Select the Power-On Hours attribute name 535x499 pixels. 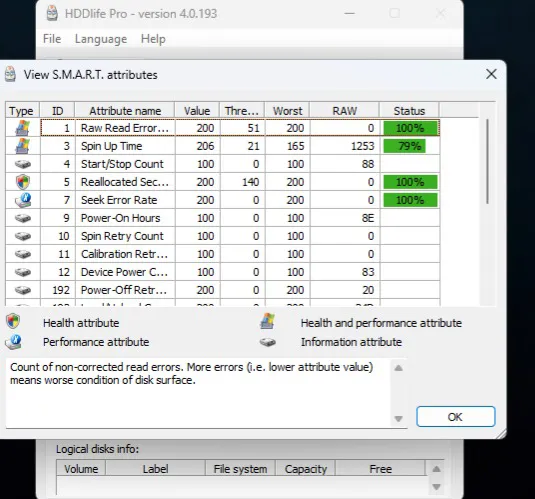click(x=120, y=218)
